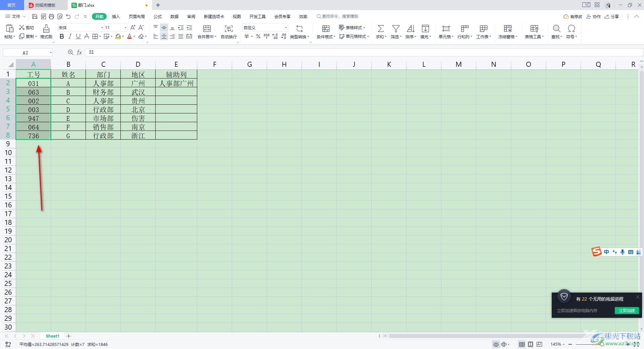Click the eraser clear-format icon
The width and height of the screenshot is (644, 349).
pos(141,36)
